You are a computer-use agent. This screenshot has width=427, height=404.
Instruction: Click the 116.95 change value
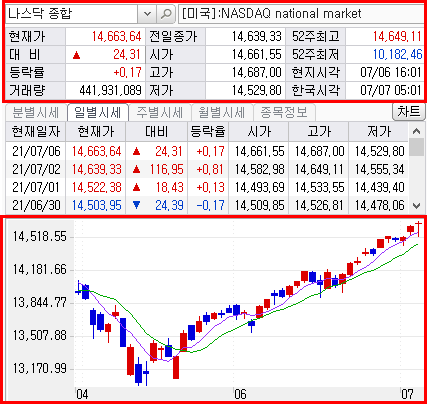[166, 169]
